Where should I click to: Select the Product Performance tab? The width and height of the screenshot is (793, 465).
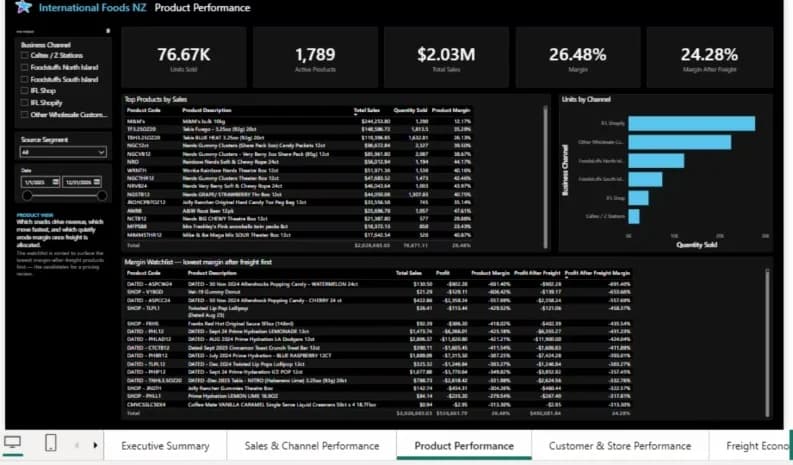pos(464,446)
